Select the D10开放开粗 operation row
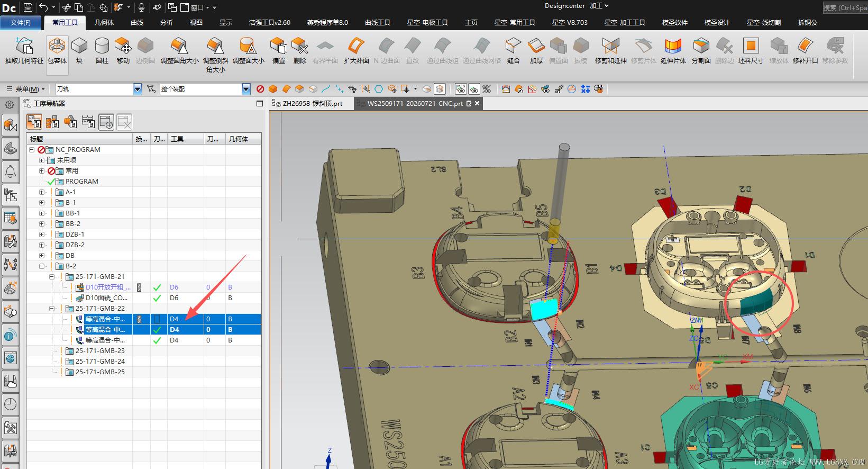 pos(108,287)
